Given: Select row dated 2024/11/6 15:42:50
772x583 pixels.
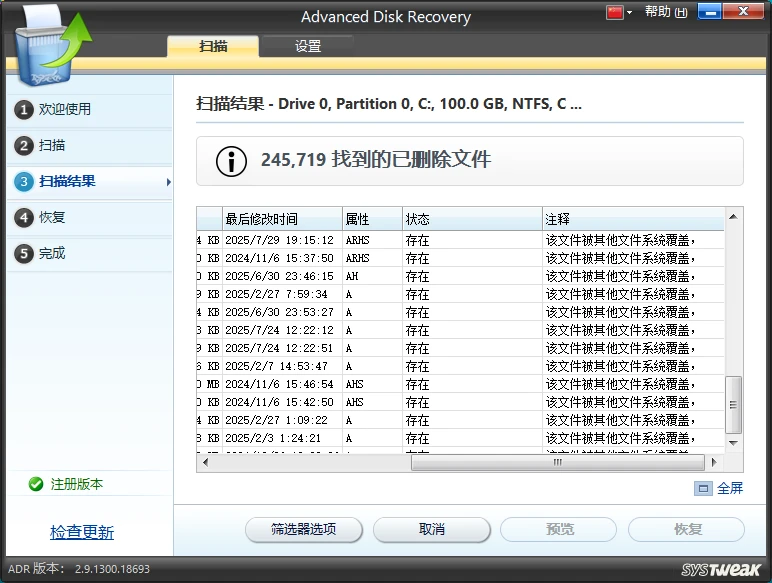Looking at the screenshot, I should tap(460, 402).
